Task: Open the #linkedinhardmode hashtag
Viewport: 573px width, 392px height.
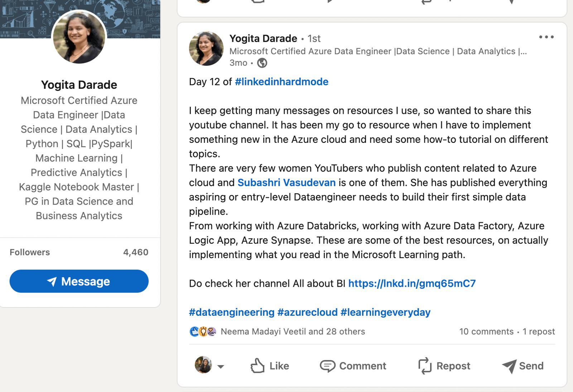Action: click(x=281, y=82)
